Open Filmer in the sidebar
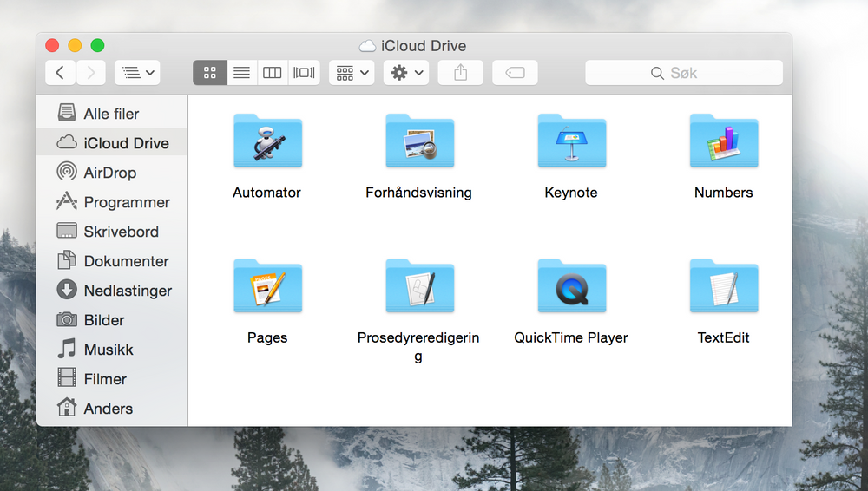The height and width of the screenshot is (491, 868). (112, 378)
